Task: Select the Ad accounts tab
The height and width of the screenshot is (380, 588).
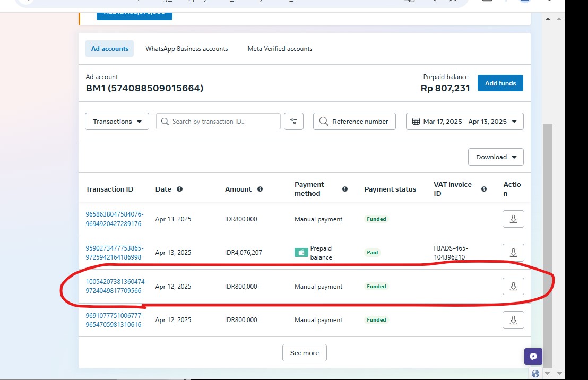Action: click(x=110, y=49)
